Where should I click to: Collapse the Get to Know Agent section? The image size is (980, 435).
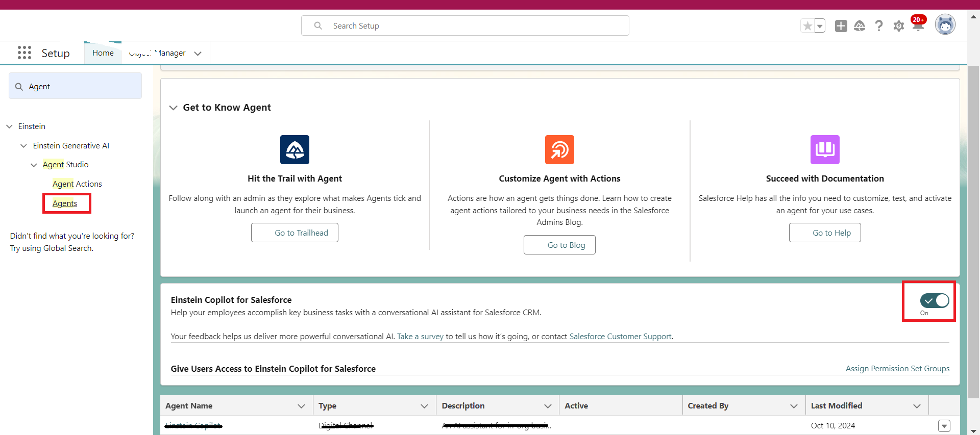click(174, 108)
